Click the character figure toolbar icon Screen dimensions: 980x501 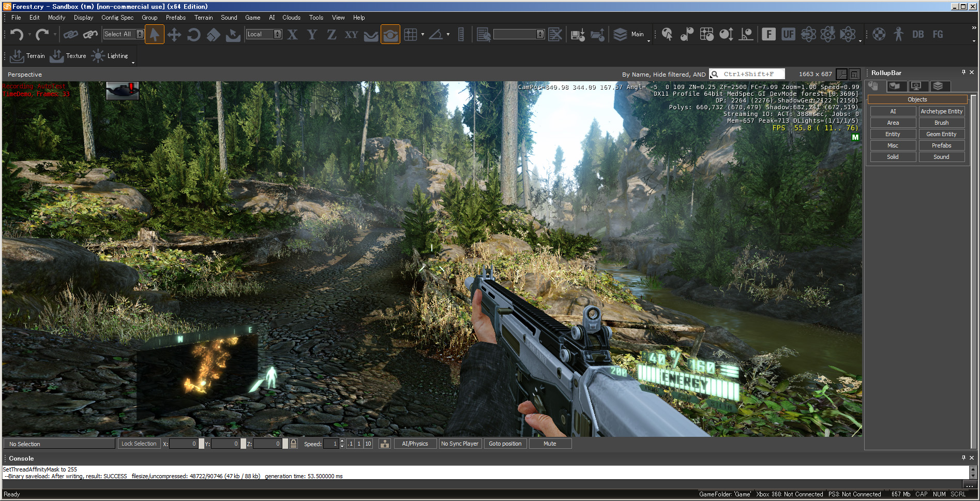click(898, 35)
